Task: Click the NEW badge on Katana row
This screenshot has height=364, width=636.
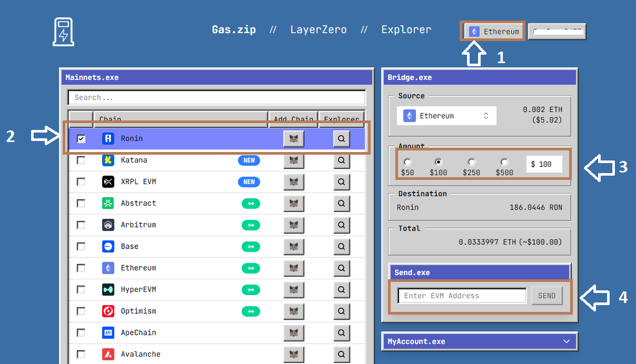Action: 249,160
